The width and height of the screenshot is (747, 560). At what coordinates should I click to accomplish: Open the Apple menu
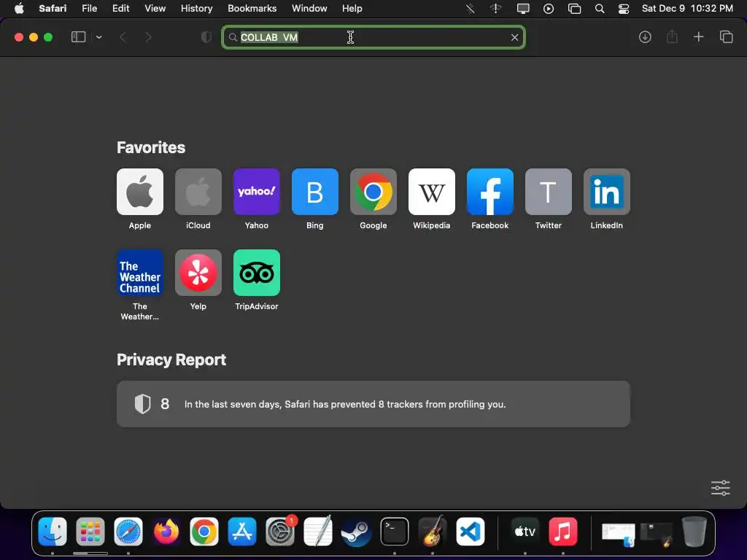pos(19,8)
